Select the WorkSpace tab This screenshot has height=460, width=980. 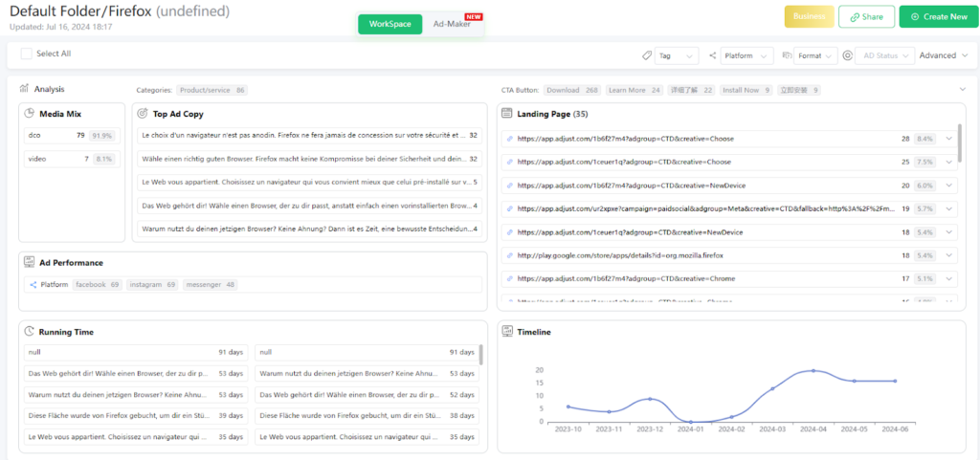pyautogui.click(x=390, y=24)
